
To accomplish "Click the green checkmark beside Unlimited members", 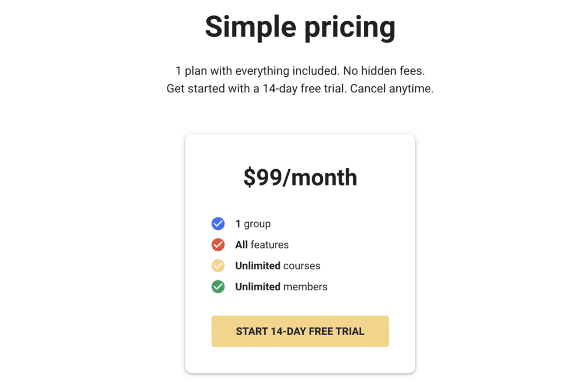I will click(218, 287).
